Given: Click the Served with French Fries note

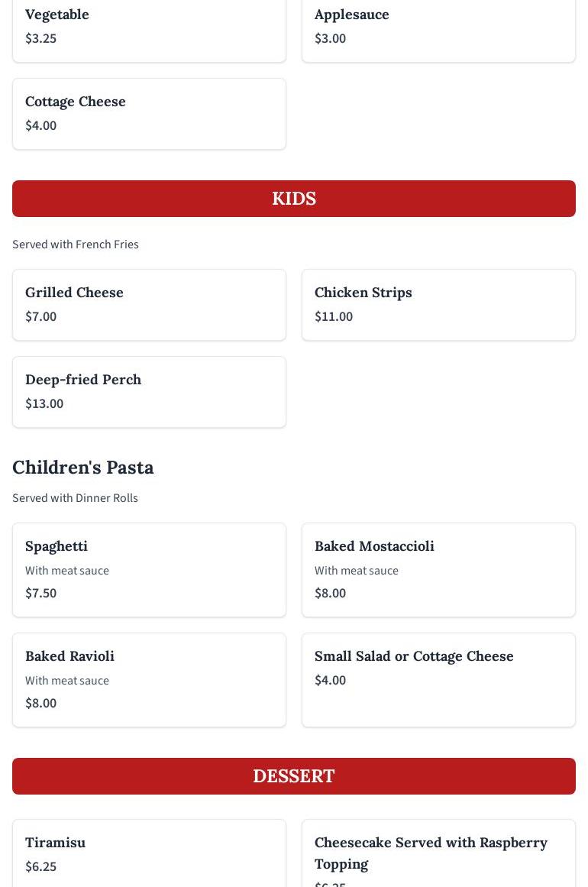Looking at the screenshot, I should click(x=76, y=244).
